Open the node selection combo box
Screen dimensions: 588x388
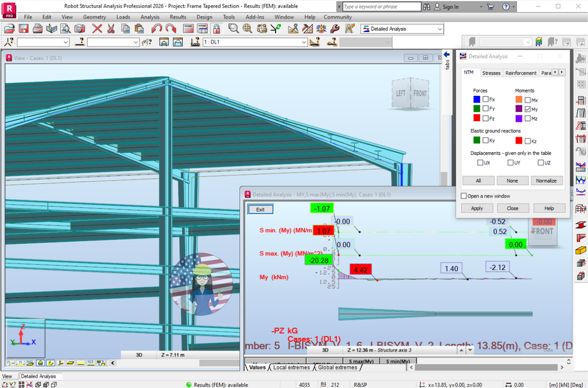(x=65, y=42)
